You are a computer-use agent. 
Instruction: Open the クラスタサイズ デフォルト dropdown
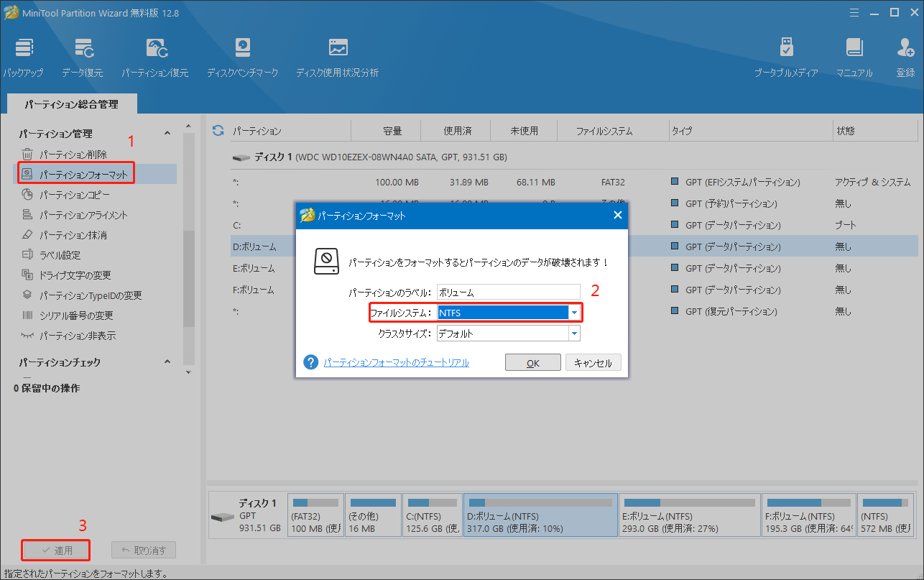[574, 333]
